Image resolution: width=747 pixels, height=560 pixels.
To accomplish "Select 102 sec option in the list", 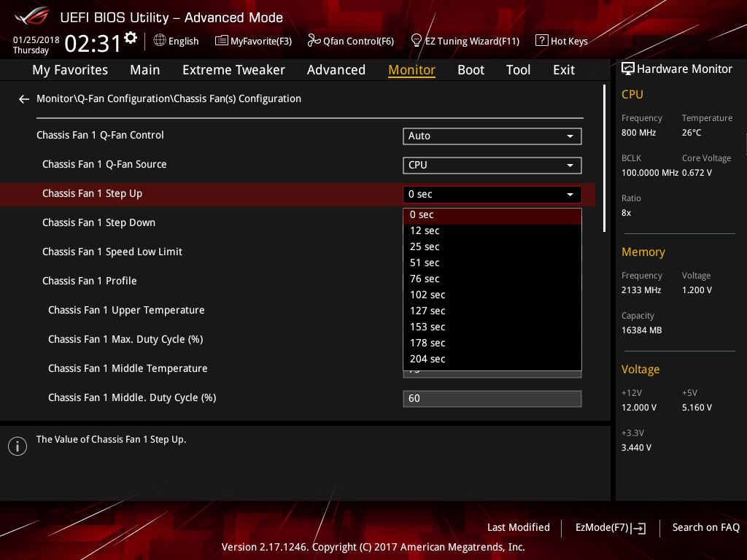I will click(427, 295).
